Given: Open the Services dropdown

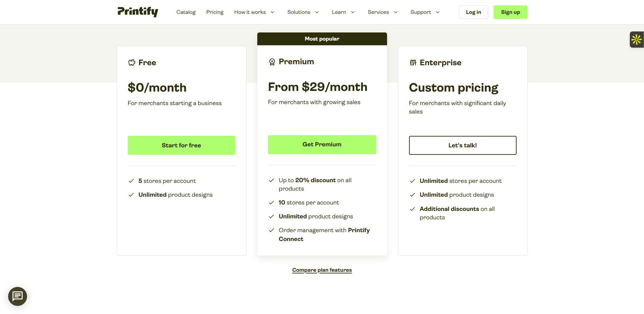Looking at the screenshot, I should (x=396, y=12).
